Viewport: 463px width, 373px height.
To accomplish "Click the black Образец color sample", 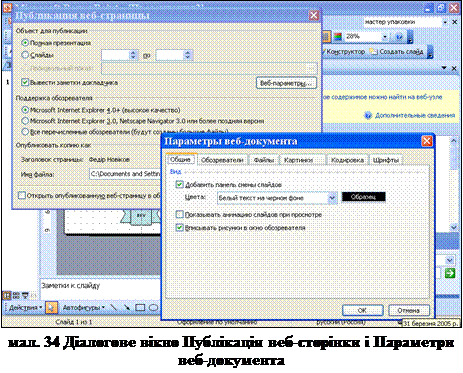I will [x=363, y=197].
